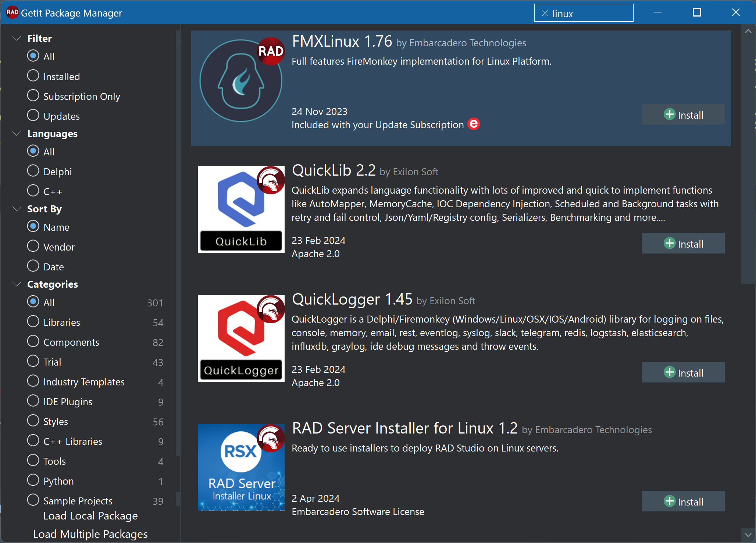Click 'Included with your Update Subscription' text
Image resolution: width=756 pixels, height=543 pixels.
(x=378, y=125)
